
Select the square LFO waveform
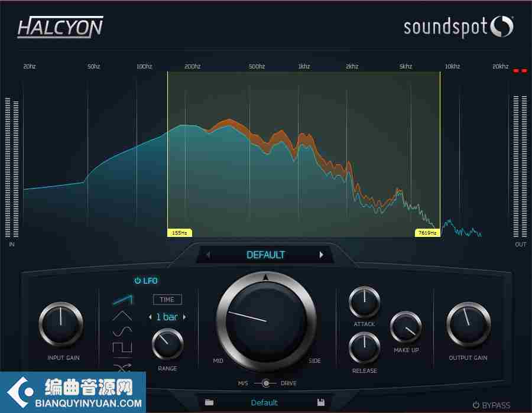tap(122, 347)
